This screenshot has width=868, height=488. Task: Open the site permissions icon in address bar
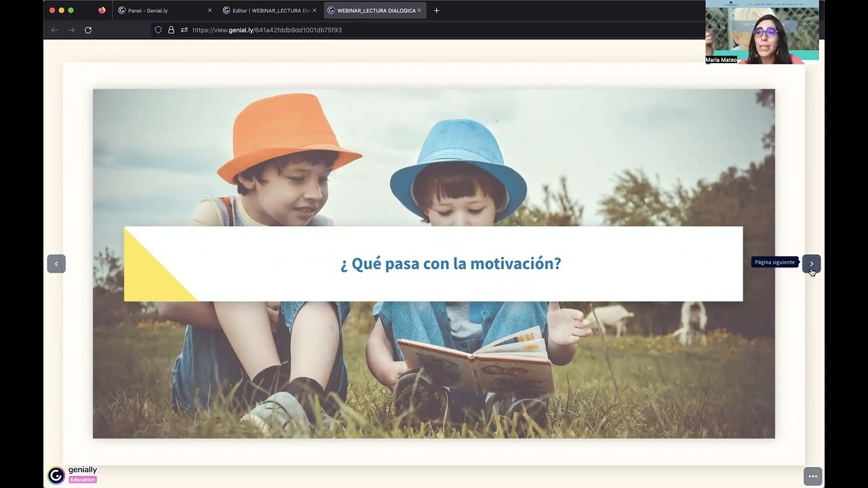tap(184, 30)
